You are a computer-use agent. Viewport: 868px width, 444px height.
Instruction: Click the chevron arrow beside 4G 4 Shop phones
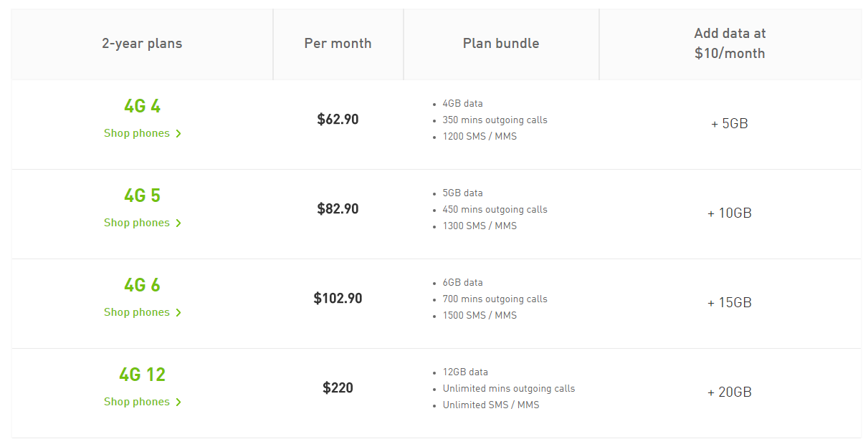point(178,134)
